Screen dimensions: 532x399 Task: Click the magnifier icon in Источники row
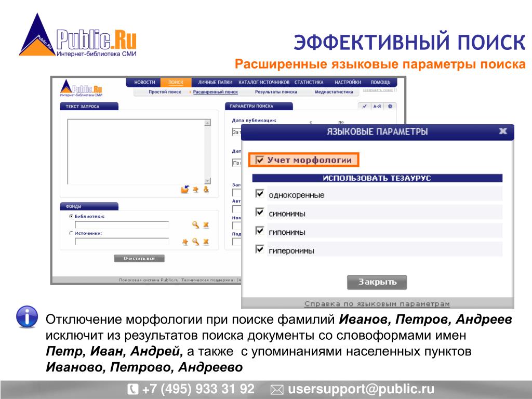(195, 242)
